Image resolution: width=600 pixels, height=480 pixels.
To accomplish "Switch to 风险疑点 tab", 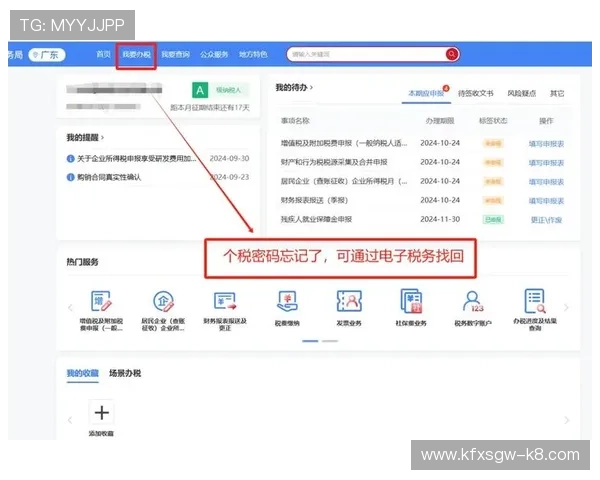I will [522, 93].
